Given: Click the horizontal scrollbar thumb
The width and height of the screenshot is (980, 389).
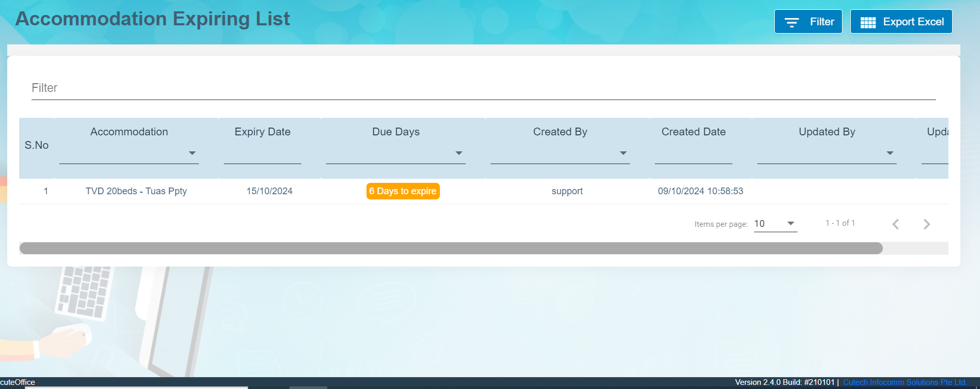Looking at the screenshot, I should pos(451,248).
